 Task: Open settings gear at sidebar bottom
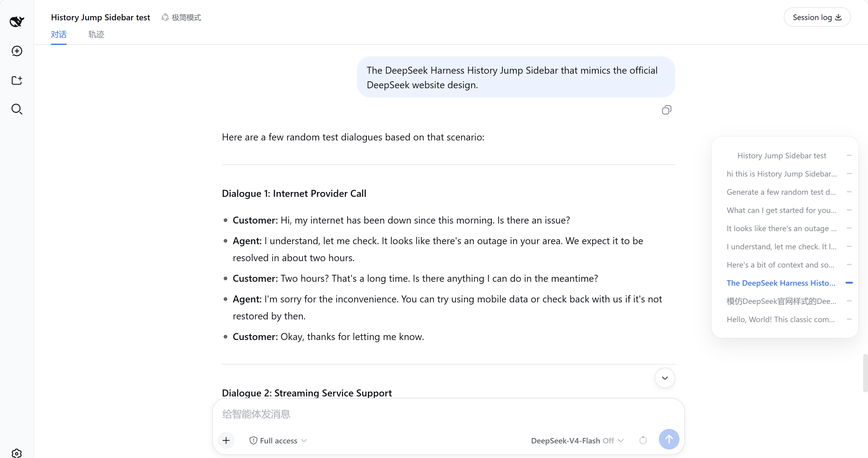click(x=17, y=453)
